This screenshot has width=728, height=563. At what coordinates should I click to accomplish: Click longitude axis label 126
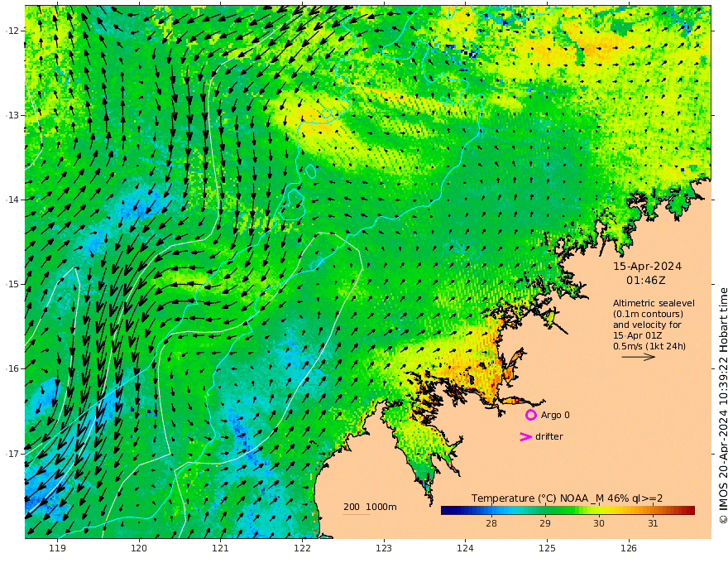click(629, 549)
